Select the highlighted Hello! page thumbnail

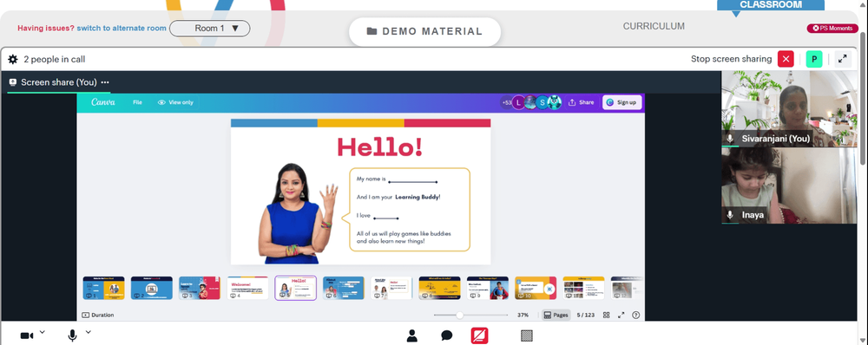click(296, 288)
